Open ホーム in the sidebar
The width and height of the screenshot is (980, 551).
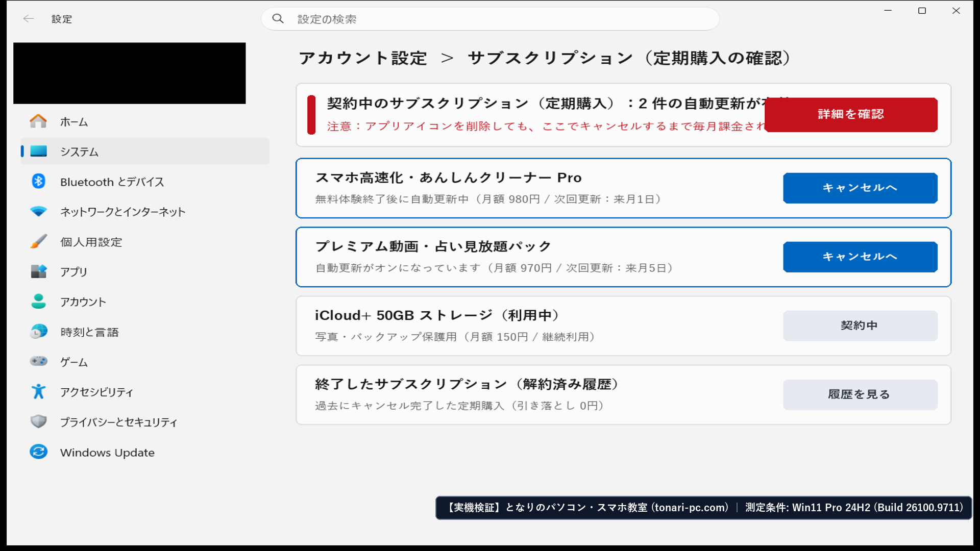pyautogui.click(x=145, y=121)
